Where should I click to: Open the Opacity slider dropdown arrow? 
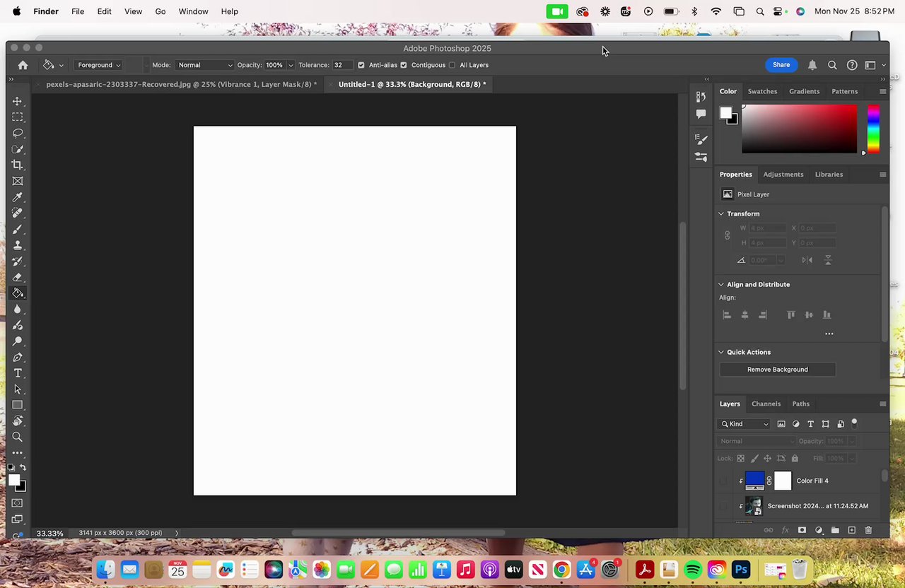click(291, 65)
